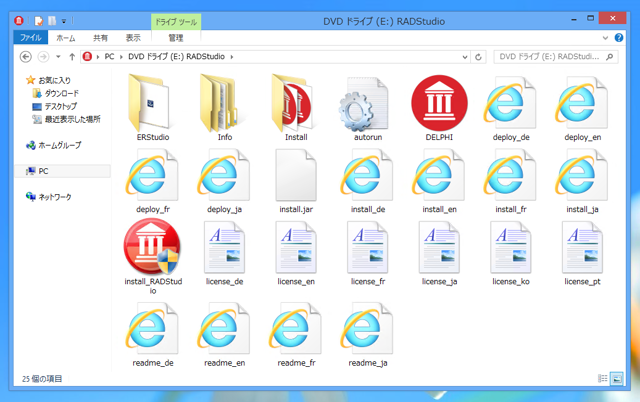
Task: Click the new folder quick access icon
Action: coord(52,21)
